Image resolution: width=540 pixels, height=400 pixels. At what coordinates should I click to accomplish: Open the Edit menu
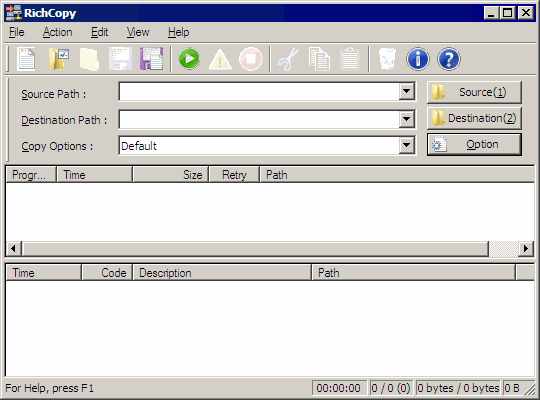point(100,32)
